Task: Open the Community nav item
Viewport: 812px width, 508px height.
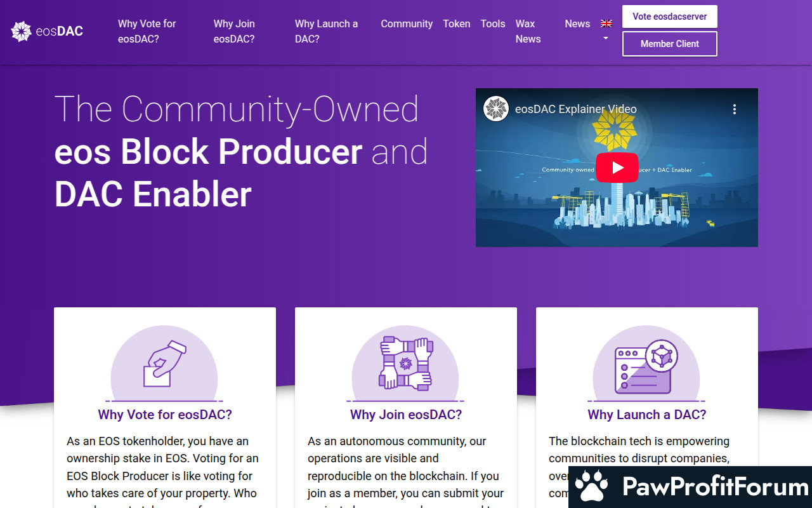Action: coord(407,23)
